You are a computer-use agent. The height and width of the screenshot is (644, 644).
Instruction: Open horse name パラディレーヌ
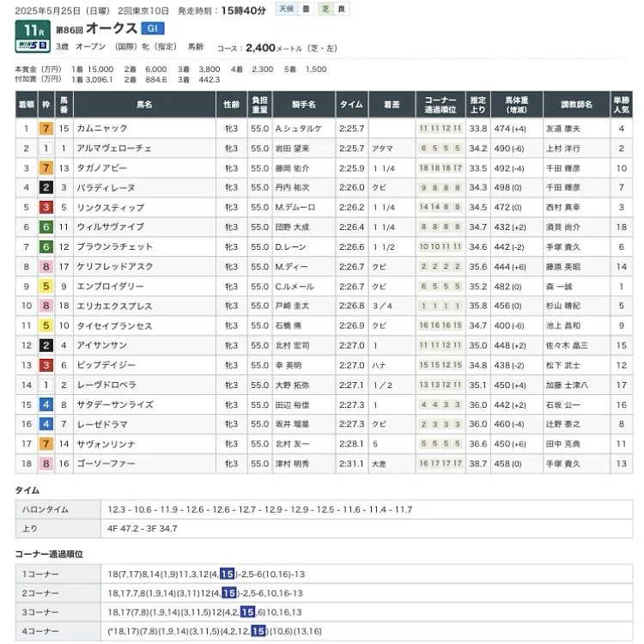pyautogui.click(x=106, y=188)
